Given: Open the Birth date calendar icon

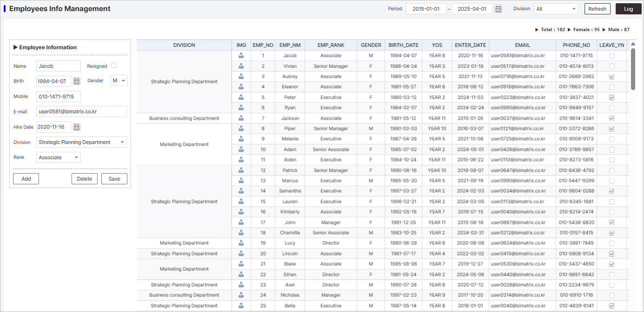Looking at the screenshot, I should [77, 81].
